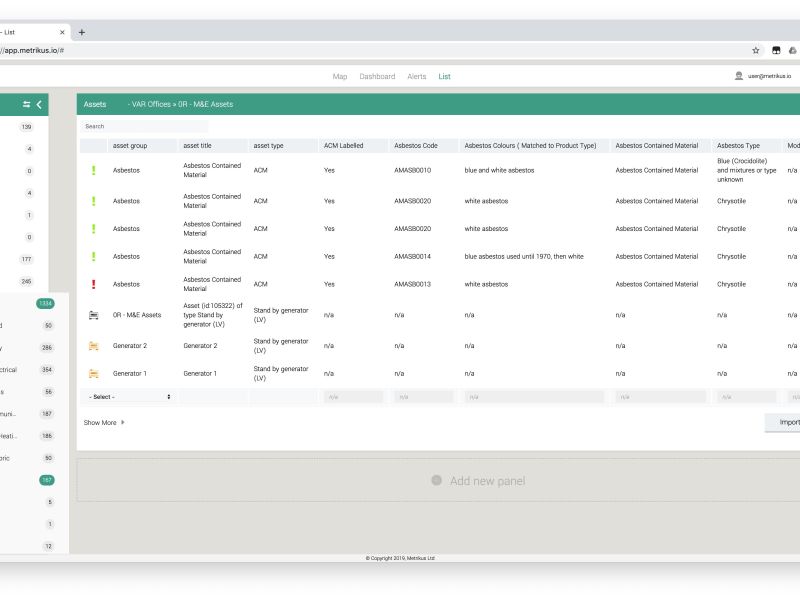Image resolution: width=800 pixels, height=600 pixels.
Task: Select the AMASB0010 code cell
Action: click(x=412, y=170)
